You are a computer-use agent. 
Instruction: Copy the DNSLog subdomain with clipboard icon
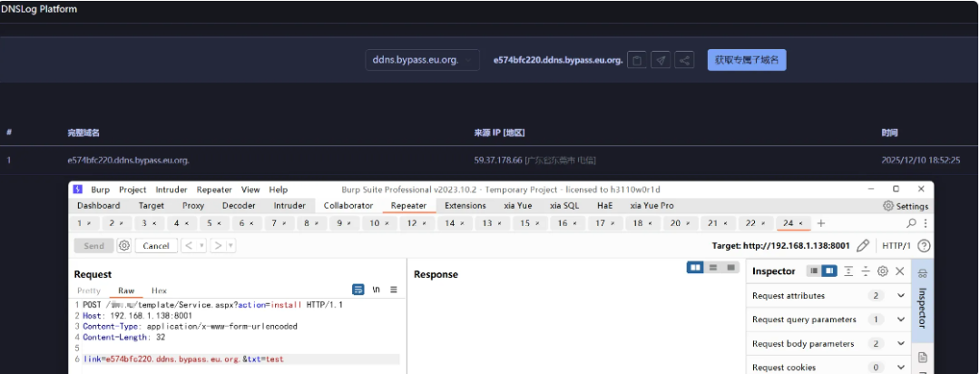pos(637,60)
